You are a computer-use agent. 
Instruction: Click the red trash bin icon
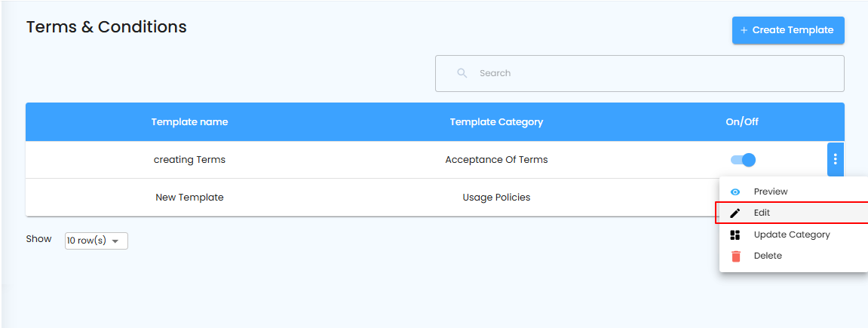[736, 256]
